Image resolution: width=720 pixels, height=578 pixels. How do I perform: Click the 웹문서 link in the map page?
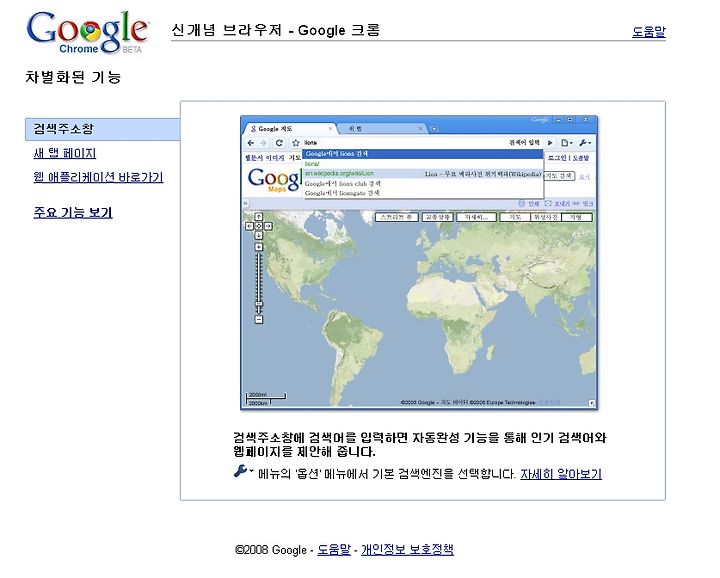254,157
